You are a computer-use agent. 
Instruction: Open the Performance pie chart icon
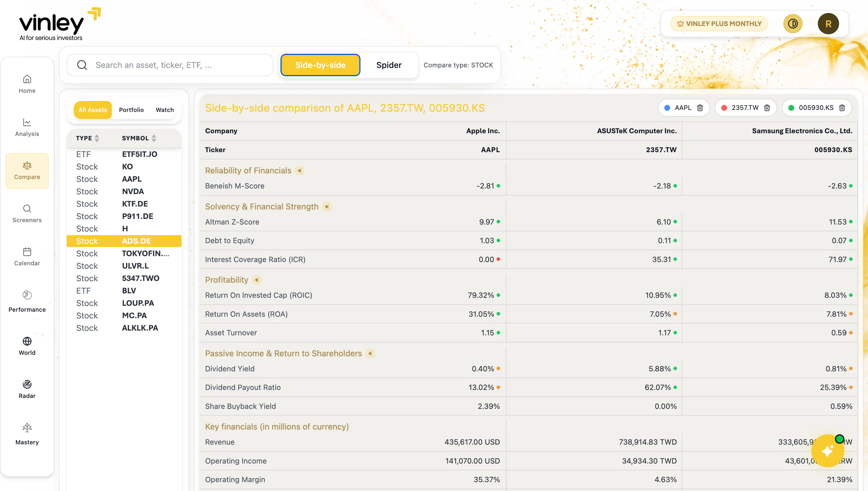tap(27, 295)
